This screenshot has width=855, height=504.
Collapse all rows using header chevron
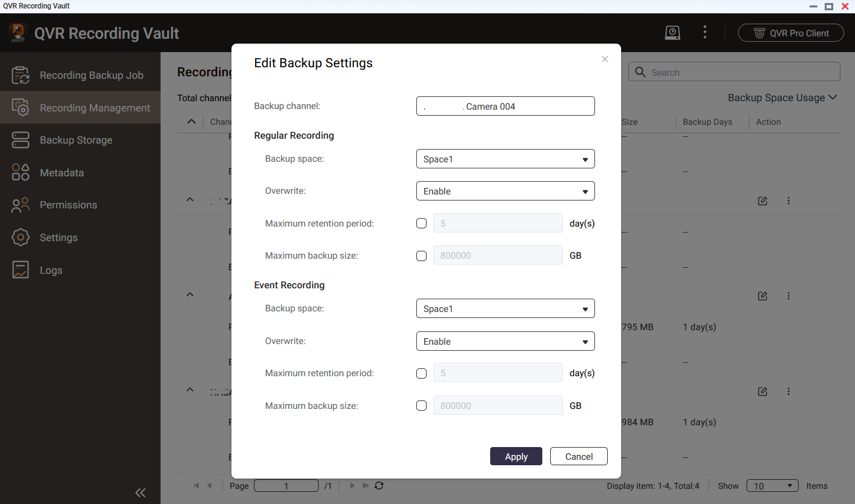[x=191, y=122]
